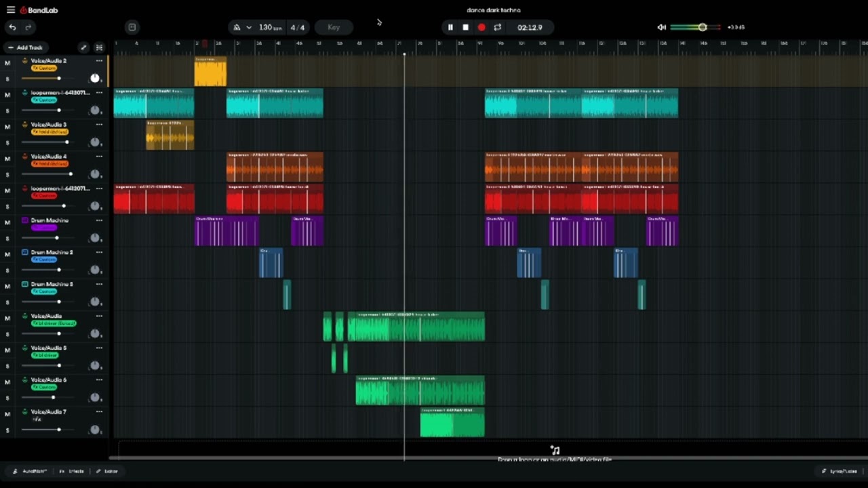Viewport: 868px width, 488px height.
Task: Toggle the metronome icon
Action: pos(237,27)
